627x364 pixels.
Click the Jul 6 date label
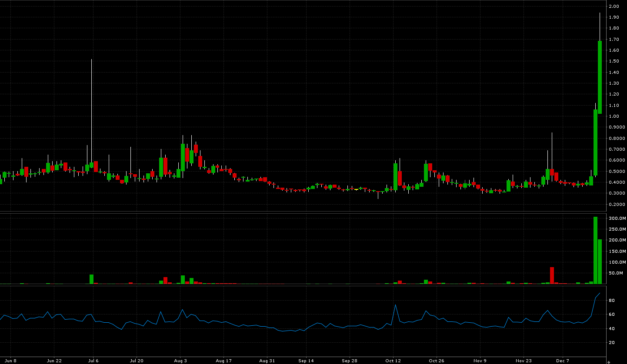[93, 361]
